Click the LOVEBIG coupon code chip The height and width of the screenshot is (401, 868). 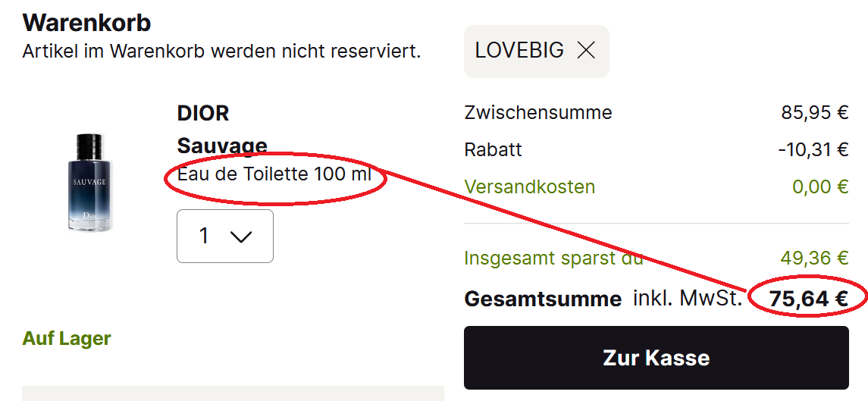point(537,51)
